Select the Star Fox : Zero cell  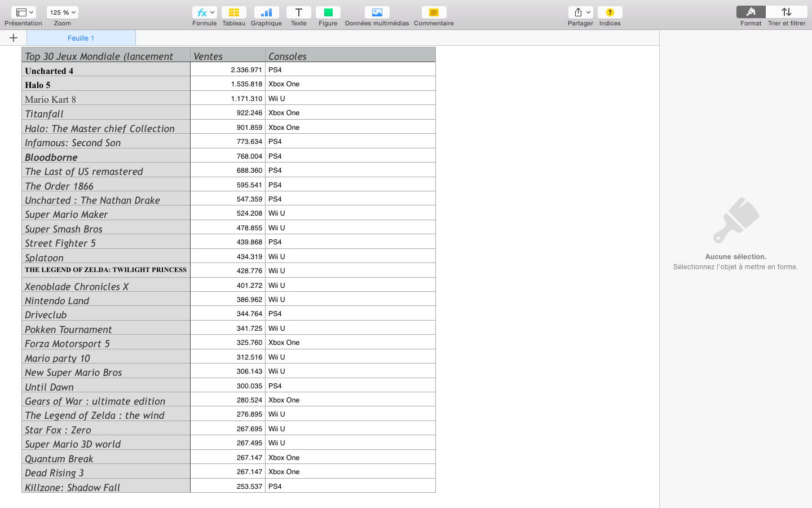tap(106, 428)
